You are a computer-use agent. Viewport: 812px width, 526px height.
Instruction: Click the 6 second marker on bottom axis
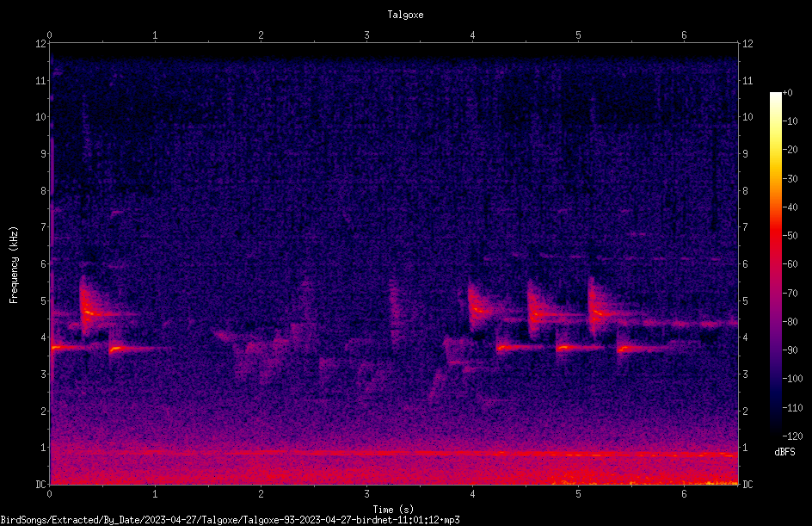coord(684,494)
